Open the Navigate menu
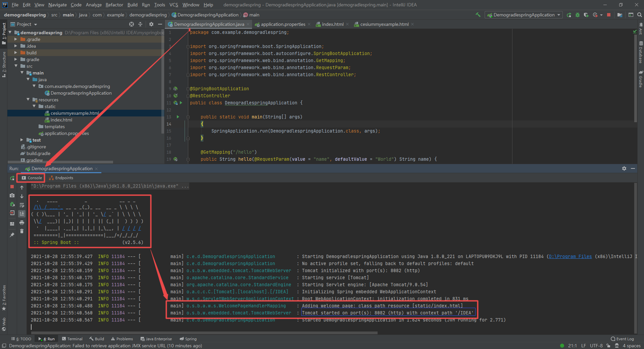The image size is (644, 349). pos(57,5)
